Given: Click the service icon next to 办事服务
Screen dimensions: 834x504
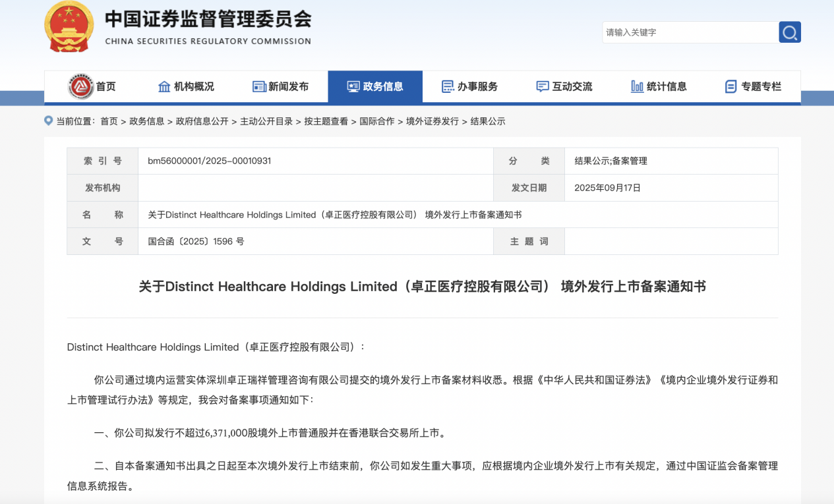Looking at the screenshot, I should (448, 87).
